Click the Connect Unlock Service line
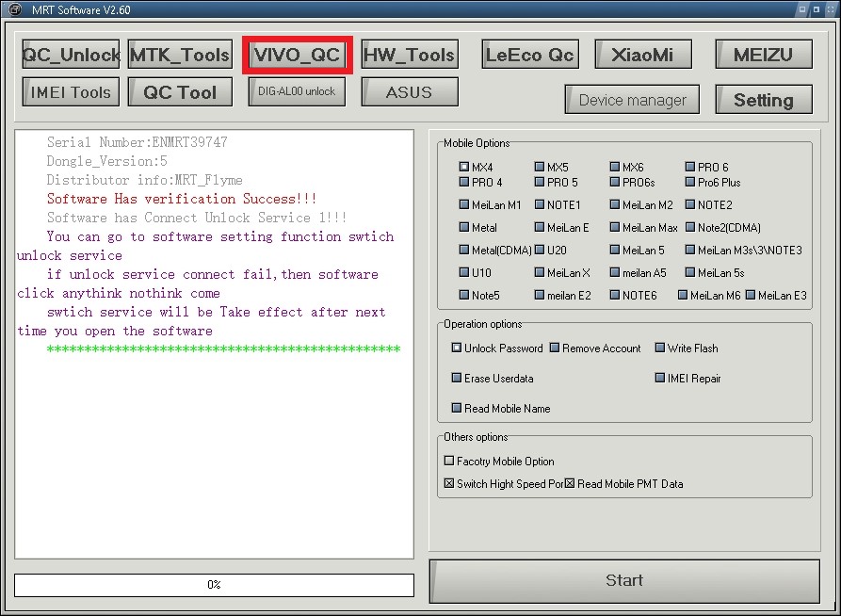Viewport: 841px width, 616px height. pyautogui.click(x=196, y=218)
